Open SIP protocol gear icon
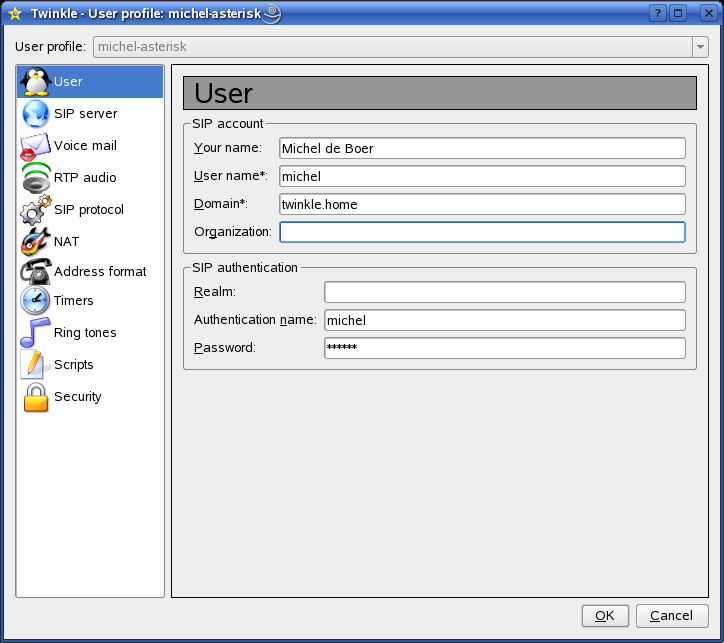Screen dimensions: 724x643 click(36, 210)
